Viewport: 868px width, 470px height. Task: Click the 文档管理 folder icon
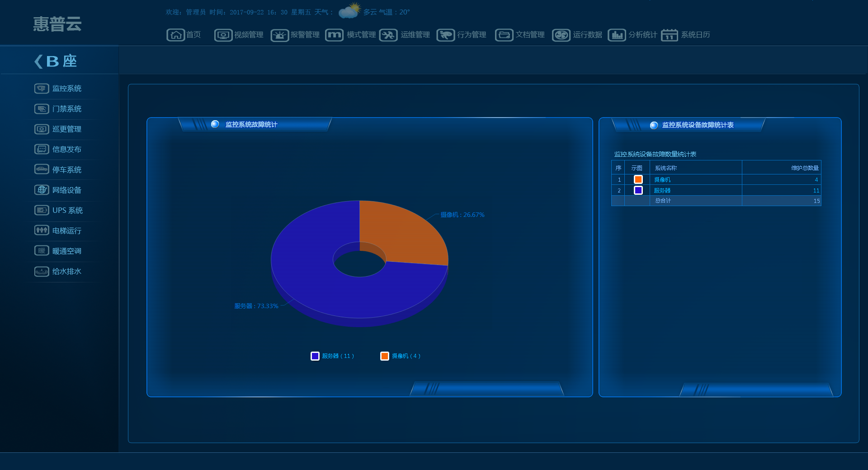coord(504,35)
